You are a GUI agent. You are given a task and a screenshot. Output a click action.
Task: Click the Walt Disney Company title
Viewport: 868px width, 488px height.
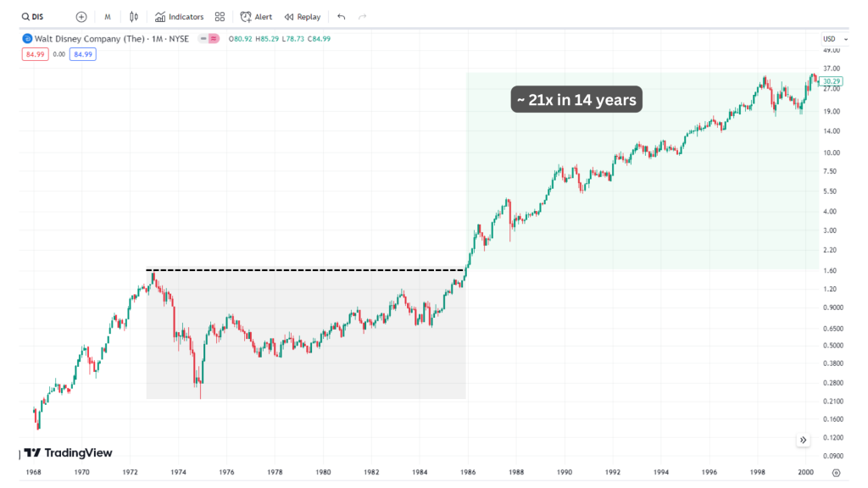coord(90,39)
